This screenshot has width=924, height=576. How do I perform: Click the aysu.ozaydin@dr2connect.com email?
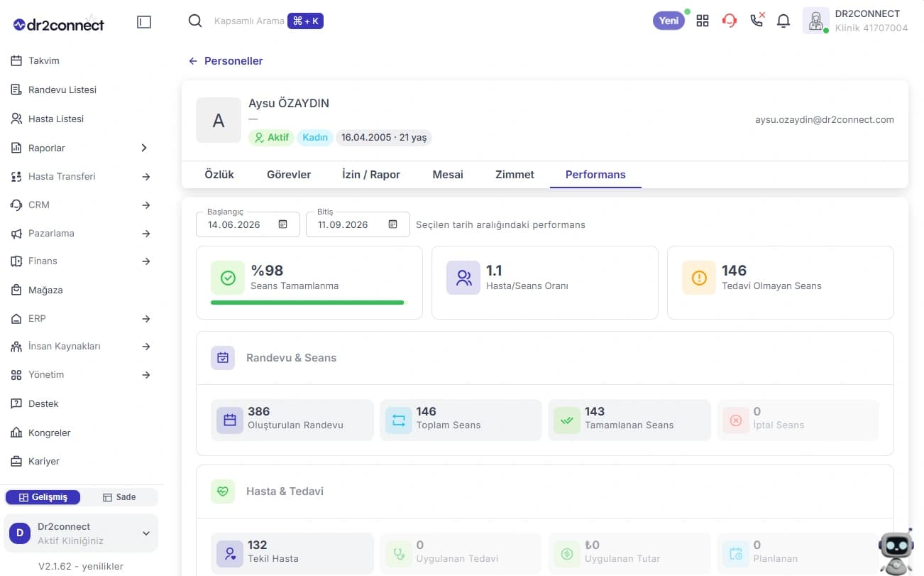(825, 120)
